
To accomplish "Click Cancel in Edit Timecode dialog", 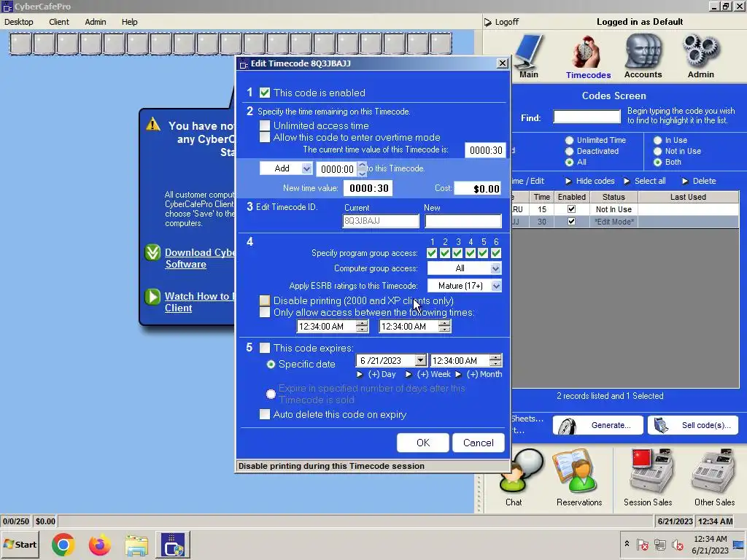I will point(479,443).
